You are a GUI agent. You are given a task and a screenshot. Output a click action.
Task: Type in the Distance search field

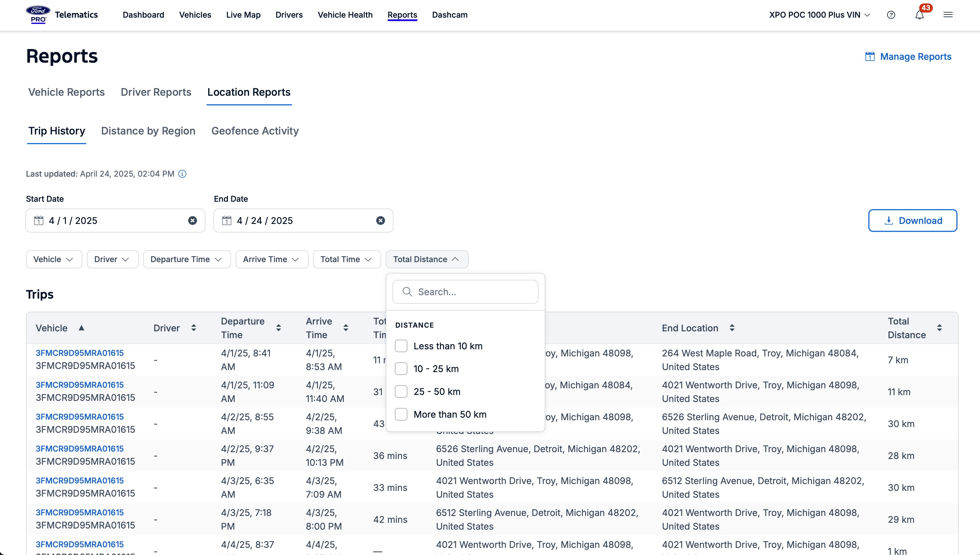465,292
